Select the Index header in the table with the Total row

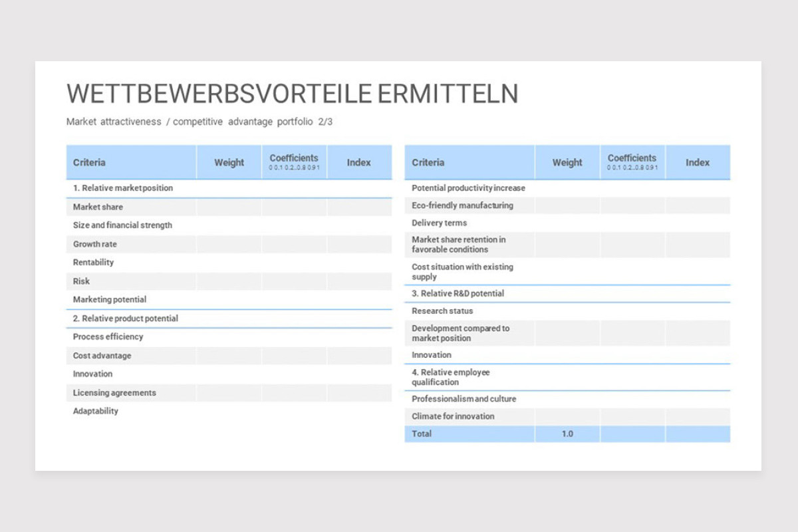(x=698, y=162)
